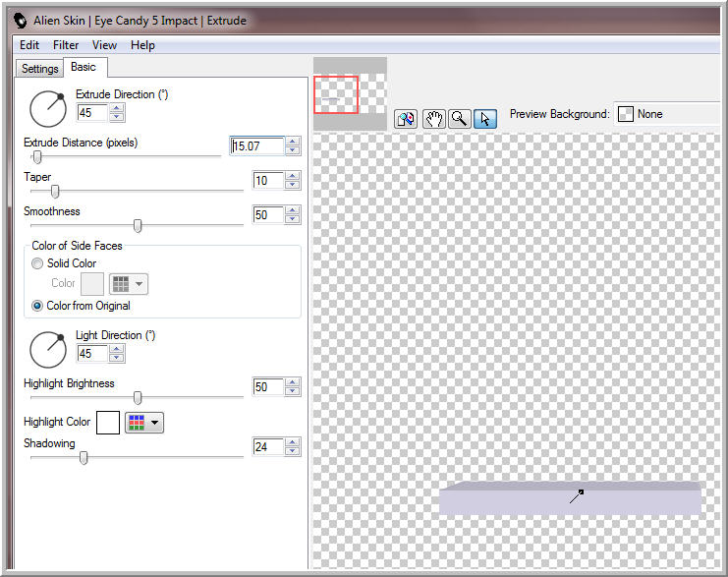Increase Taper with the up arrow
728x577 pixels.
[293, 176]
